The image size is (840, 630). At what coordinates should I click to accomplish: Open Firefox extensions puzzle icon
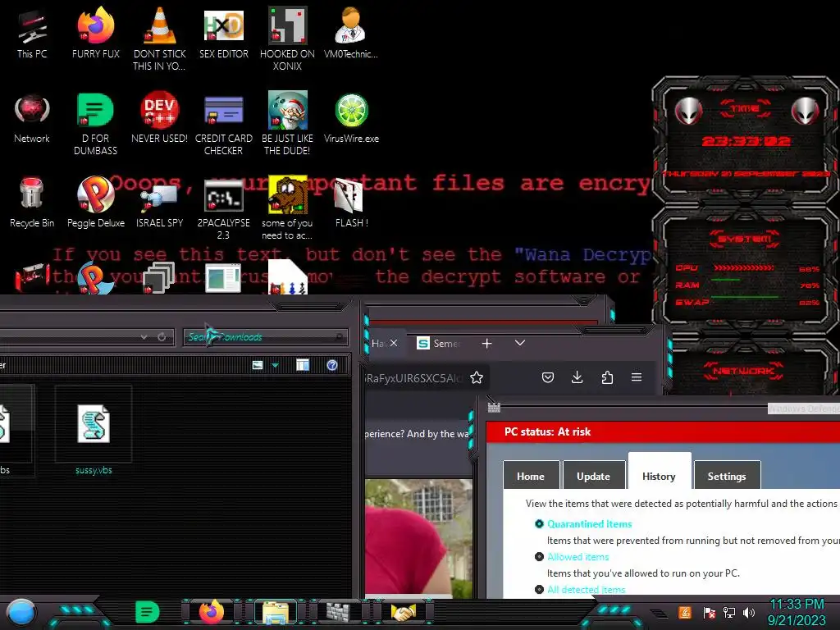coord(607,377)
